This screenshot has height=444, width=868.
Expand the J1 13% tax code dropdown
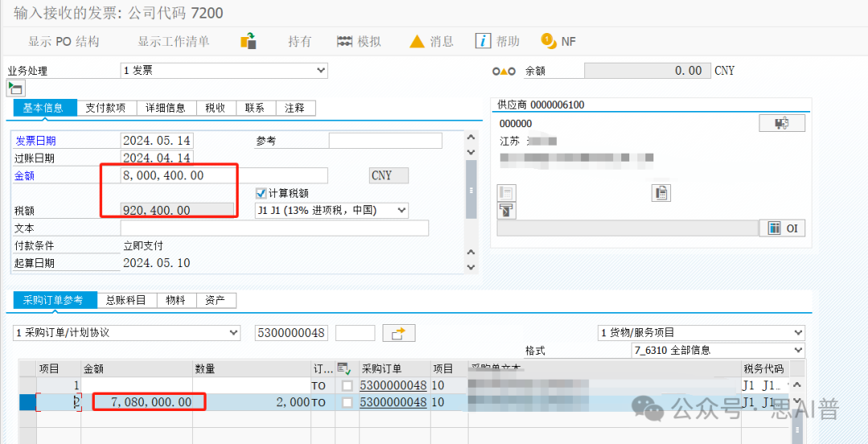(401, 211)
